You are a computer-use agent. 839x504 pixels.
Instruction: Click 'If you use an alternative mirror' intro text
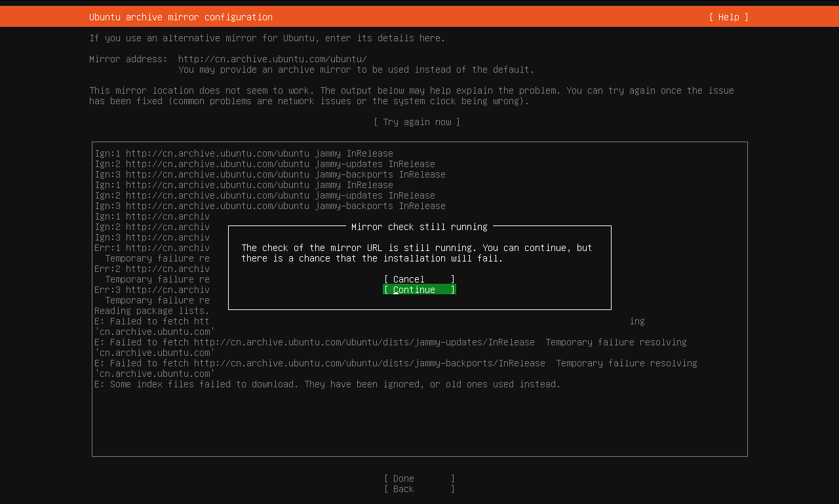[267, 38]
